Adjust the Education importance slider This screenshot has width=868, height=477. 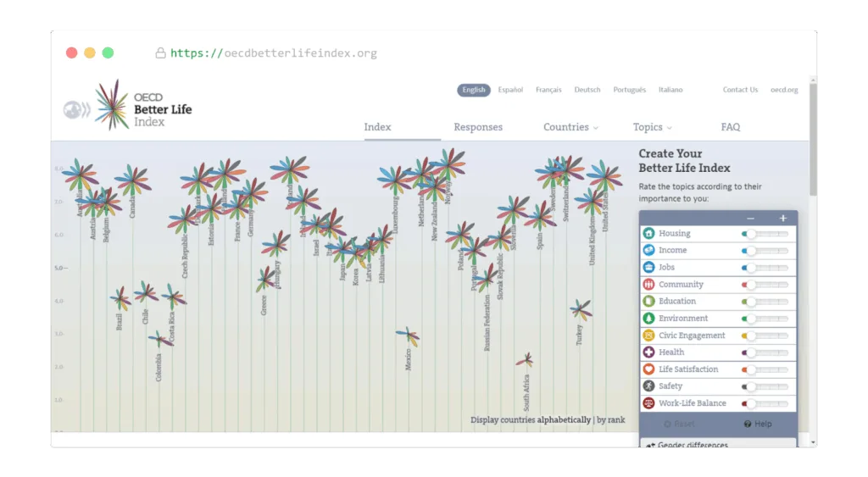[765, 302]
